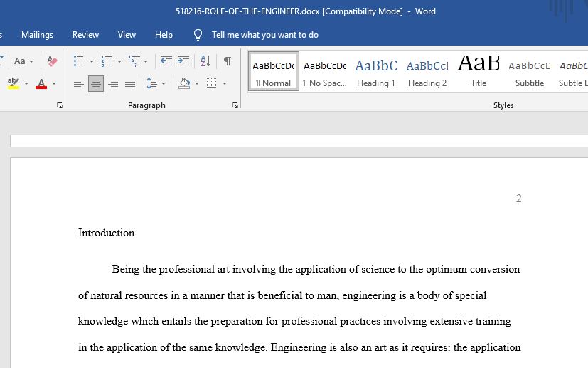Open the Help tab
This screenshot has width=588, height=368.
coord(164,35)
